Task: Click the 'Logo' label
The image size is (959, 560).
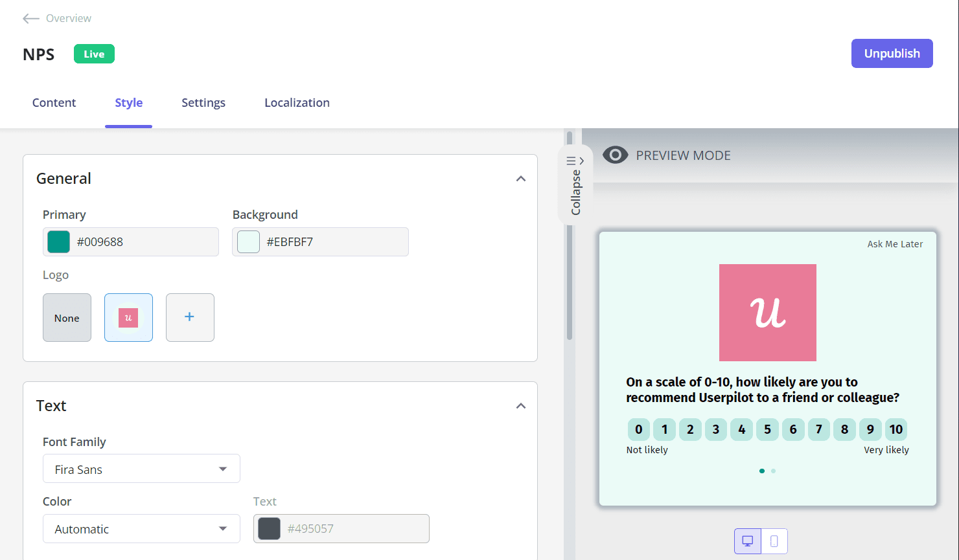Action: click(x=56, y=275)
